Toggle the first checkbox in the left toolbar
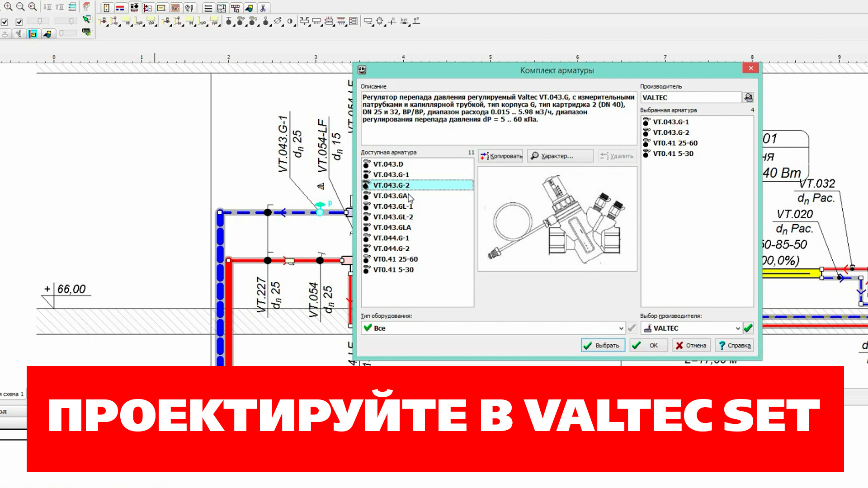The height and width of the screenshot is (488, 868). [x=5, y=22]
